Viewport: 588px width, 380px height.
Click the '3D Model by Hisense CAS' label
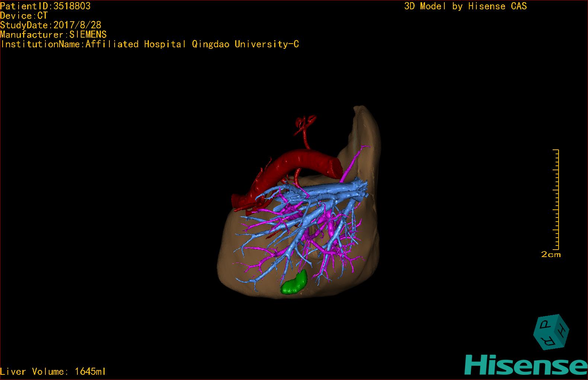466,6
